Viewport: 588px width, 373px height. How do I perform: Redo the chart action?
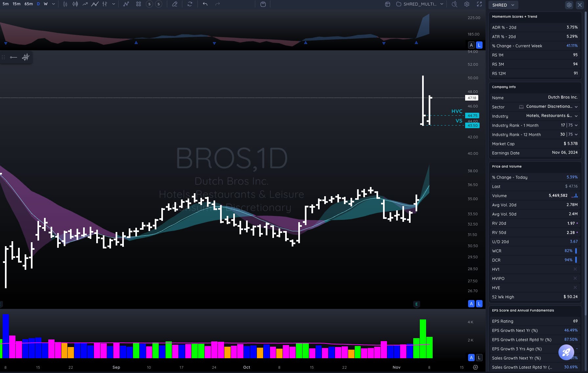click(x=217, y=4)
